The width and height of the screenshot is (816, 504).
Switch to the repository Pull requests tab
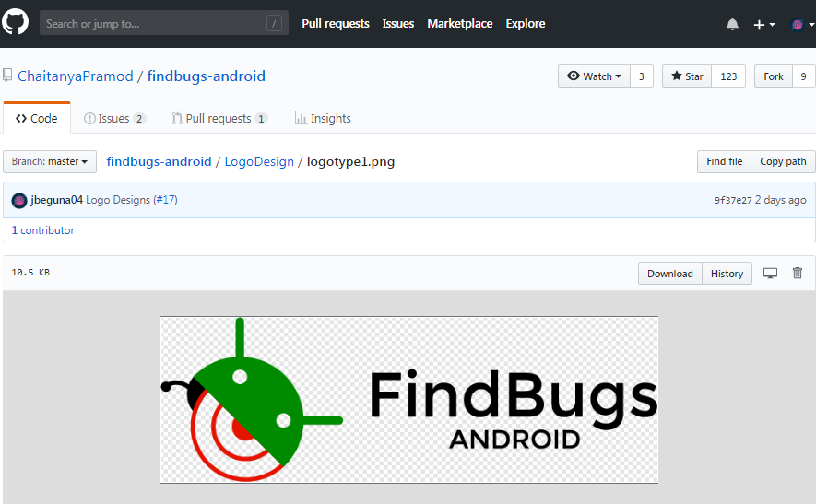click(x=219, y=119)
